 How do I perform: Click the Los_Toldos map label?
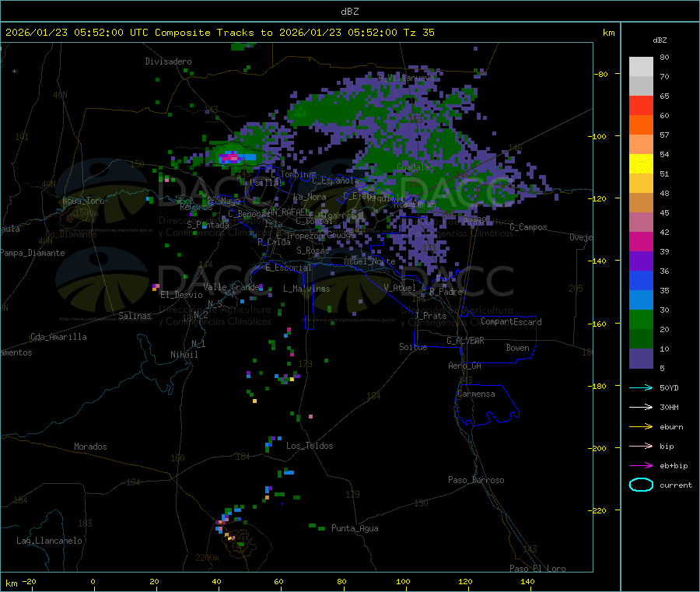[310, 446]
